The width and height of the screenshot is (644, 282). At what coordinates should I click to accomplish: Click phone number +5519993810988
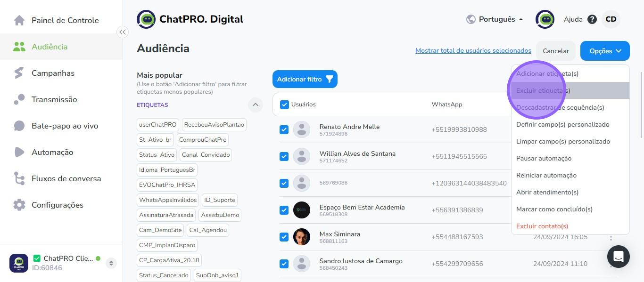pyautogui.click(x=459, y=129)
